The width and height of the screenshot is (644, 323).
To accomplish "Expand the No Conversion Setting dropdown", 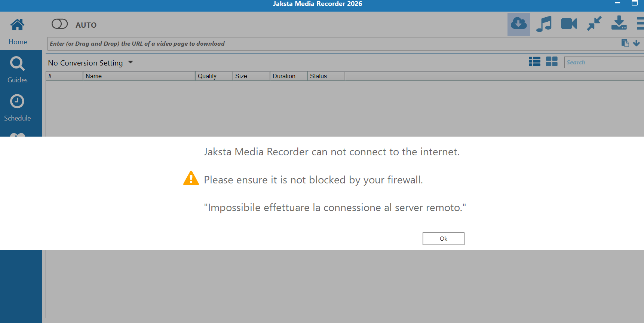I will 91,63.
